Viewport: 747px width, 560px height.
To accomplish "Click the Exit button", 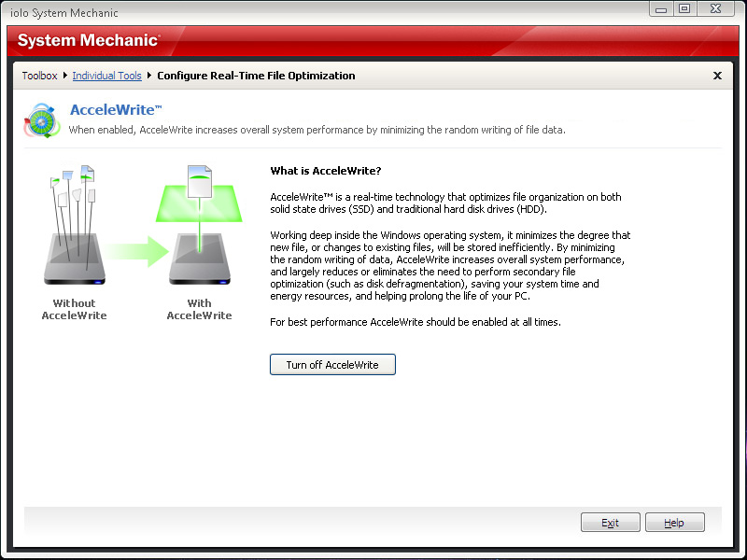I will coord(611,523).
